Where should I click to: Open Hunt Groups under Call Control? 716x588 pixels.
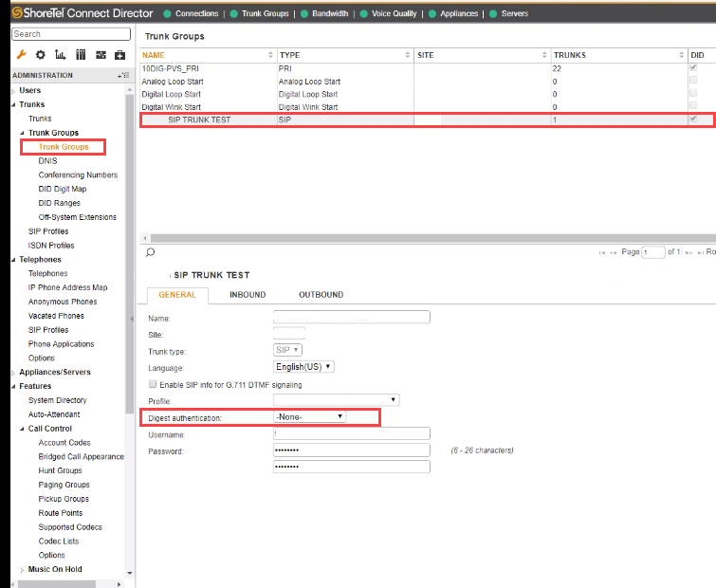61,470
